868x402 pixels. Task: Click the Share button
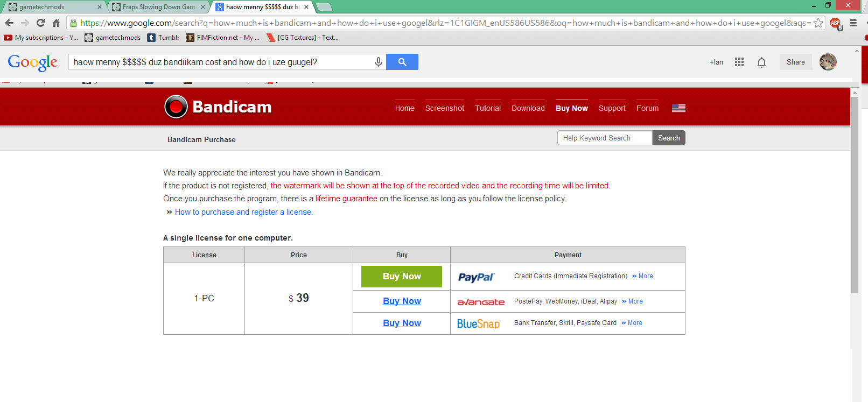(x=796, y=62)
